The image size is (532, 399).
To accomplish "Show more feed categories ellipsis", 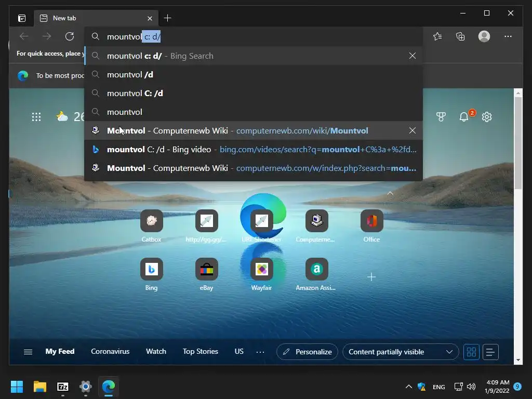I will pyautogui.click(x=260, y=352).
